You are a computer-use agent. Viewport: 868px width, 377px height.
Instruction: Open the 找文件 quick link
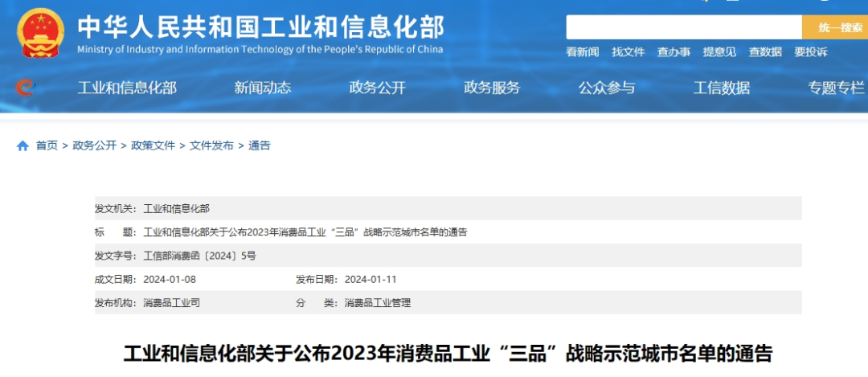click(x=628, y=52)
